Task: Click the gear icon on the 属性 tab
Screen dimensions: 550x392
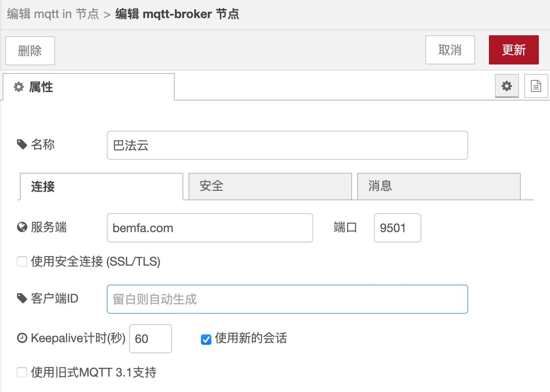Action: tap(18, 87)
